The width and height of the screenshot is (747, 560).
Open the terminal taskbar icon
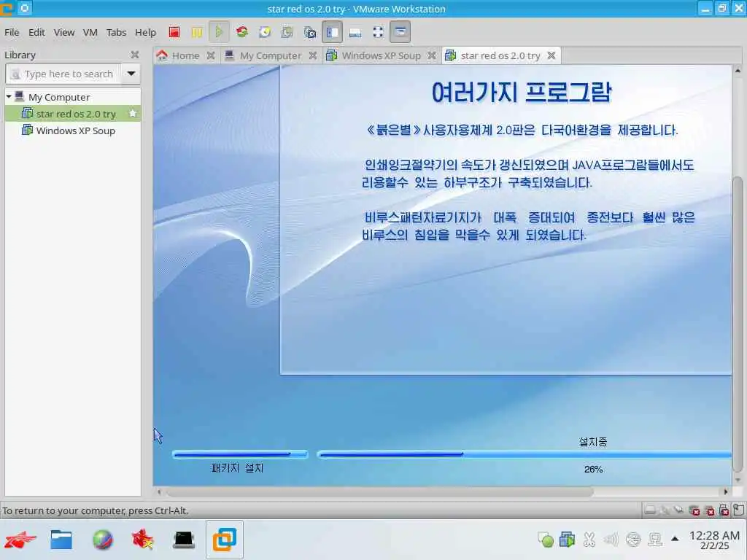coord(184,540)
